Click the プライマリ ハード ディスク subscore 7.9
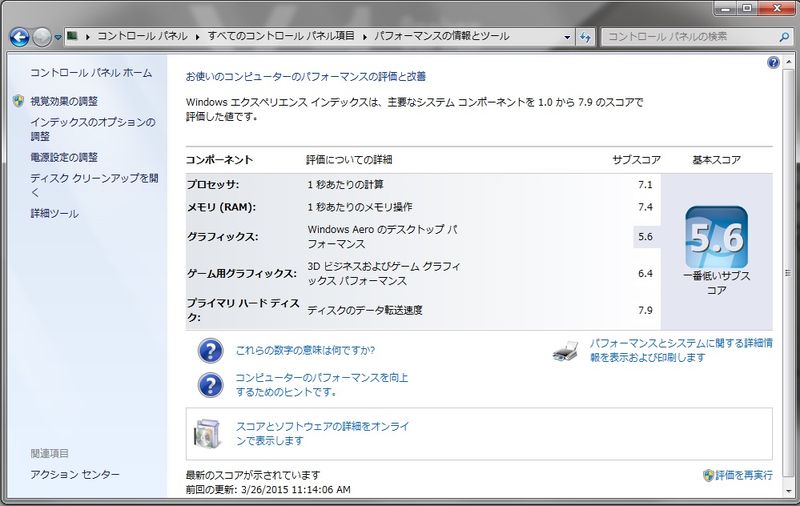 click(x=645, y=310)
